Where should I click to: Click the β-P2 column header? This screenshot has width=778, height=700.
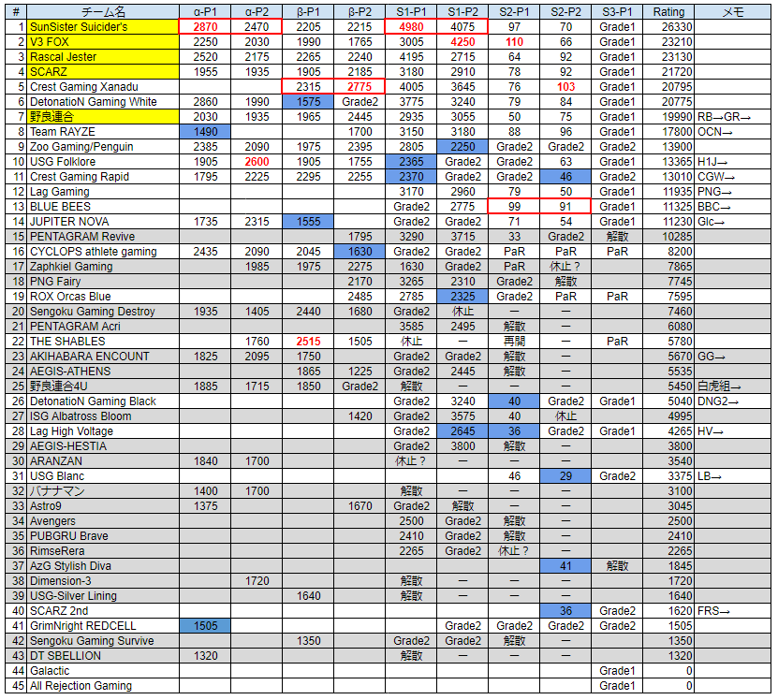click(360, 12)
